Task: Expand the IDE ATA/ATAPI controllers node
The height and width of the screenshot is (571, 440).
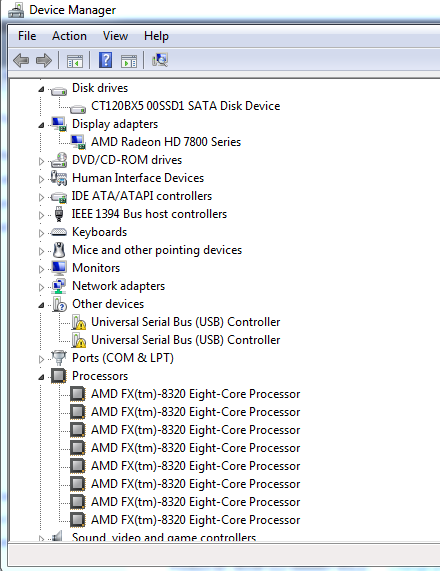Action: (x=41, y=197)
